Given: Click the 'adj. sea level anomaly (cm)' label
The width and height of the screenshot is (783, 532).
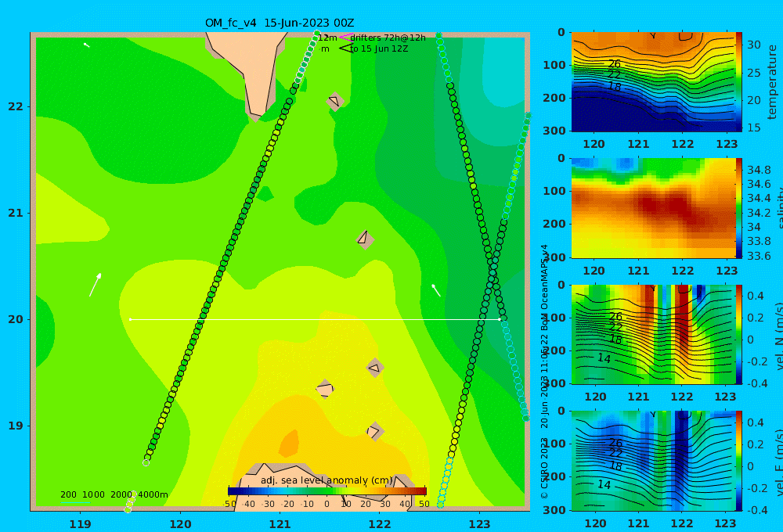Looking at the screenshot, I should [x=327, y=480].
